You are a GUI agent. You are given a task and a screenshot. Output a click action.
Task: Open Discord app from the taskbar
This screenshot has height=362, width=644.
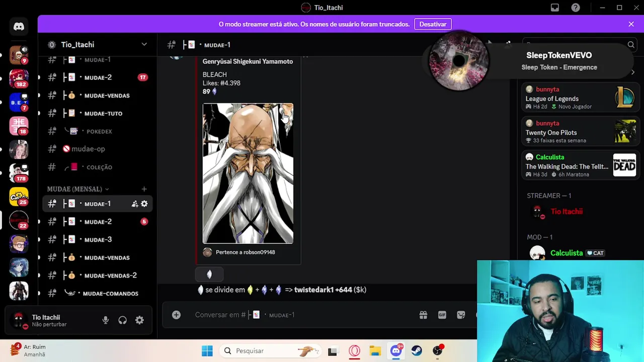[396, 351]
